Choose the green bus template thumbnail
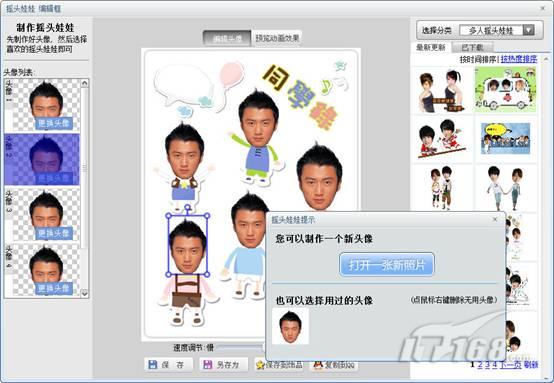The width and height of the screenshot is (554, 383). 506,90
